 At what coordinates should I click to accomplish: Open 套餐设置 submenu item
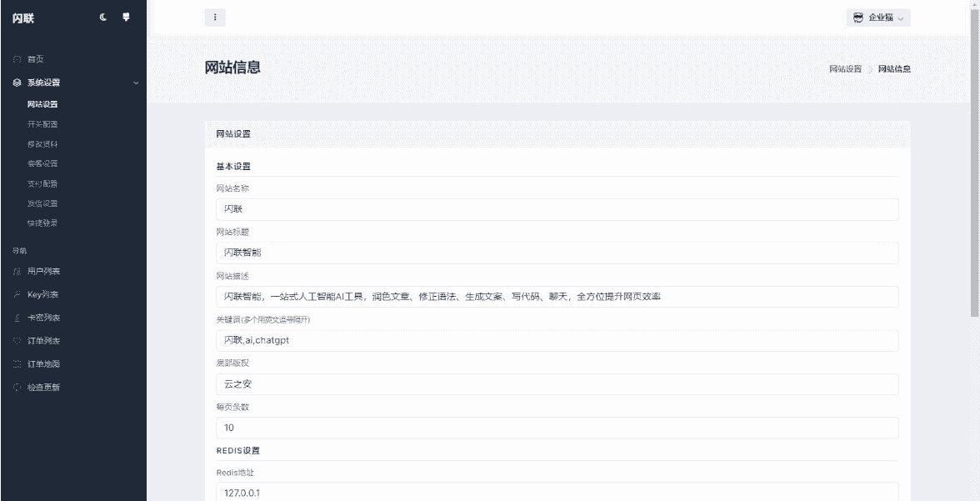pos(42,164)
